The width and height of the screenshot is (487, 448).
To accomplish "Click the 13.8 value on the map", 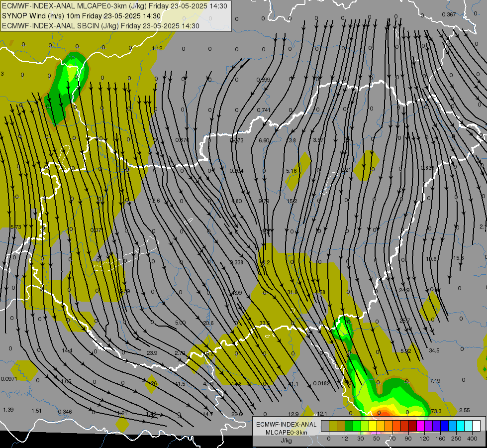I will click(291, 140).
